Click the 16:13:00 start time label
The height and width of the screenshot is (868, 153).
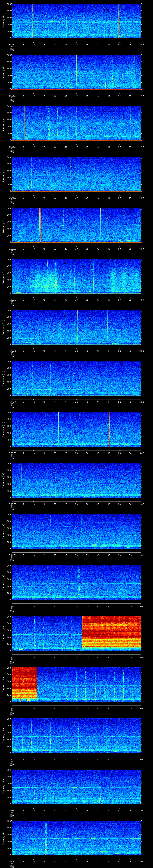[x=12, y=657]
